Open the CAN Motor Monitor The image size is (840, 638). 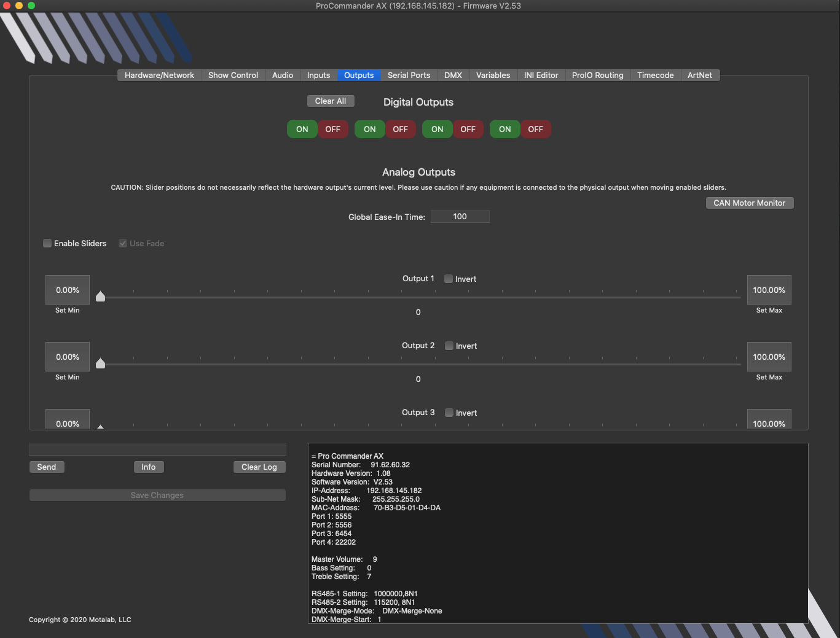click(x=749, y=203)
